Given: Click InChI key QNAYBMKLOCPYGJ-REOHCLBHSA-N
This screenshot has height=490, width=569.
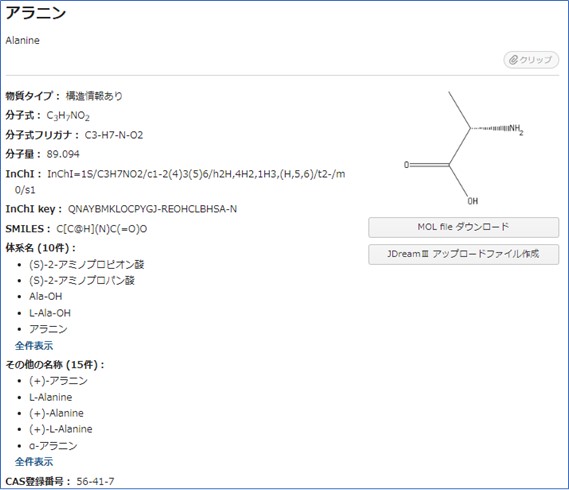Looking at the screenshot, I should [x=152, y=209].
